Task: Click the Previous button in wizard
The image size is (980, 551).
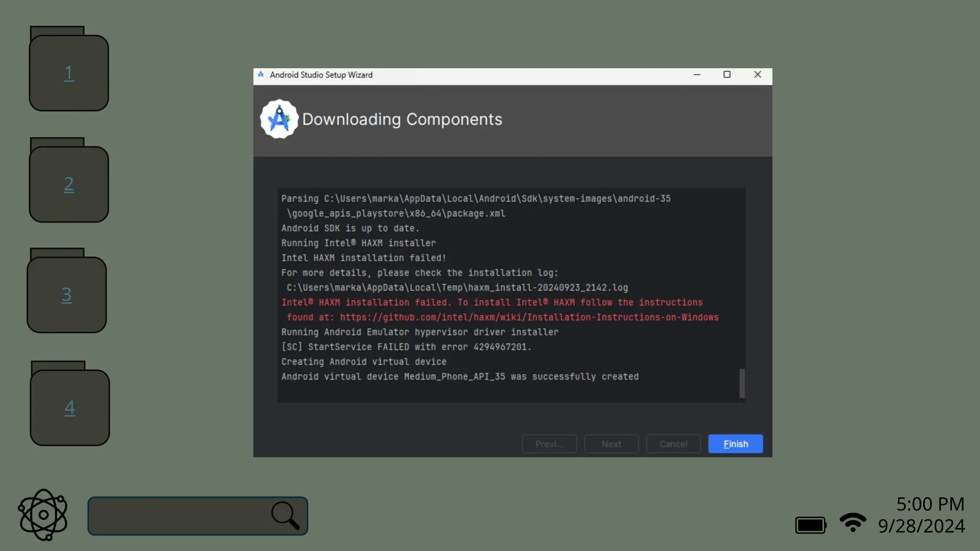Action: click(549, 444)
